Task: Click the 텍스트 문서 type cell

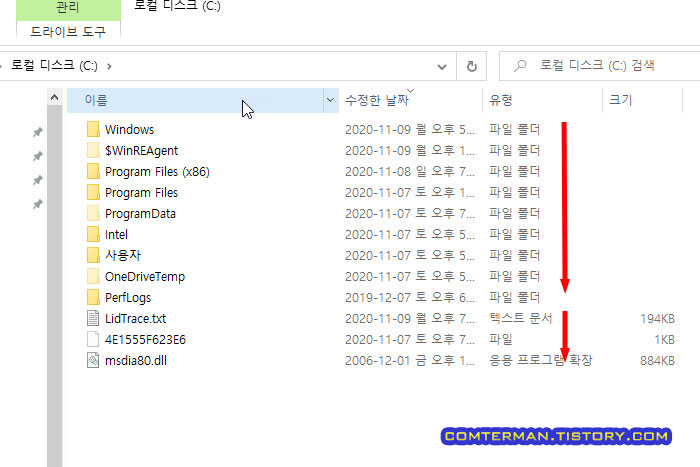Action: pyautogui.click(x=521, y=318)
